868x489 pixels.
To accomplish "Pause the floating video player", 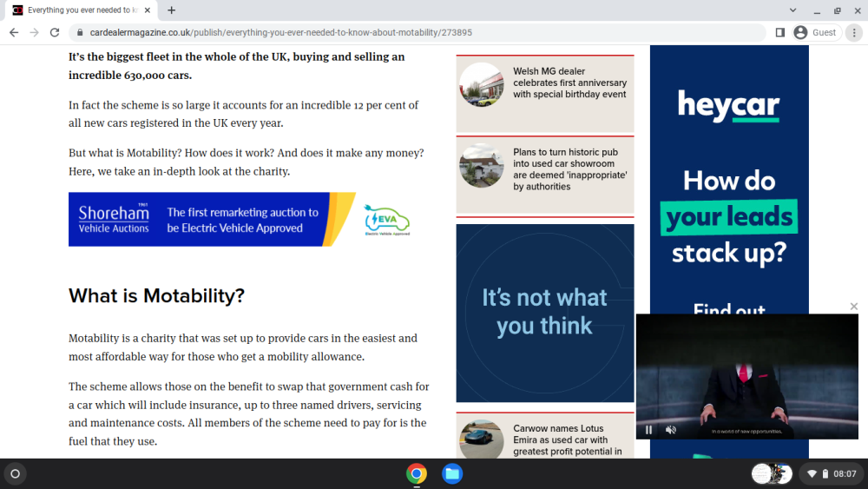I will pos(648,430).
